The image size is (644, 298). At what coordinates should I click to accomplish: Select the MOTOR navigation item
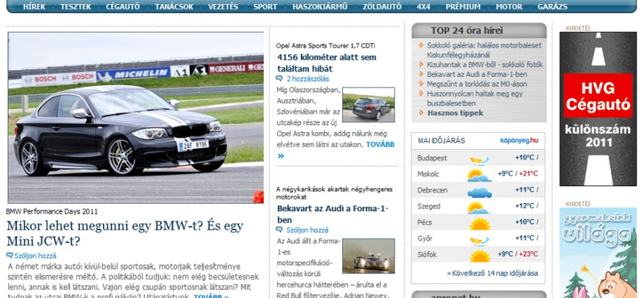tap(509, 6)
